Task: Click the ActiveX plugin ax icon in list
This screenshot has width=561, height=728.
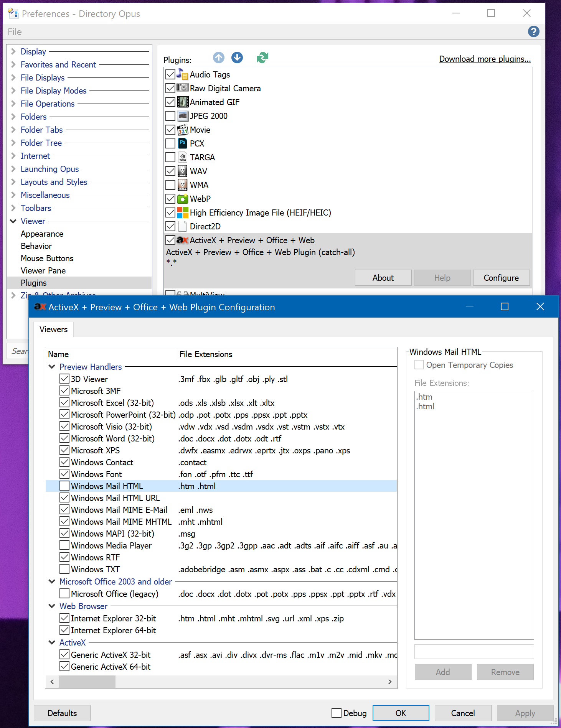Action: pos(182,240)
